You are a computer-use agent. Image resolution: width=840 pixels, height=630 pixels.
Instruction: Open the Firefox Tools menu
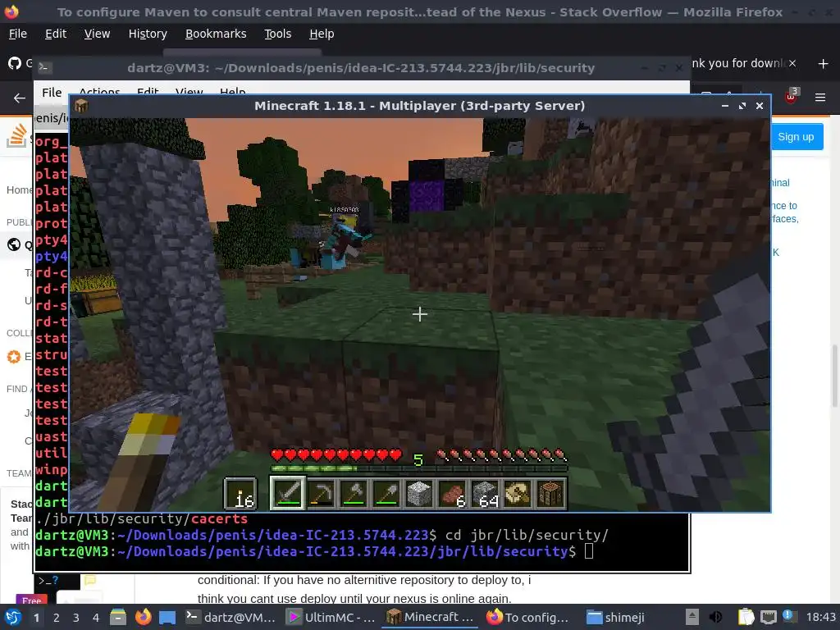pos(277,34)
